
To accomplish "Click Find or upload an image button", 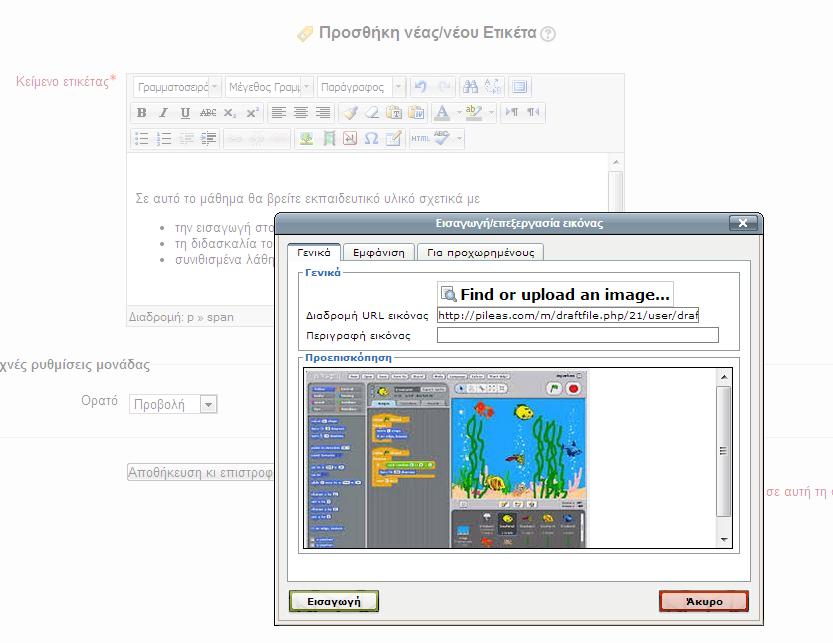I will pyautogui.click(x=555, y=294).
